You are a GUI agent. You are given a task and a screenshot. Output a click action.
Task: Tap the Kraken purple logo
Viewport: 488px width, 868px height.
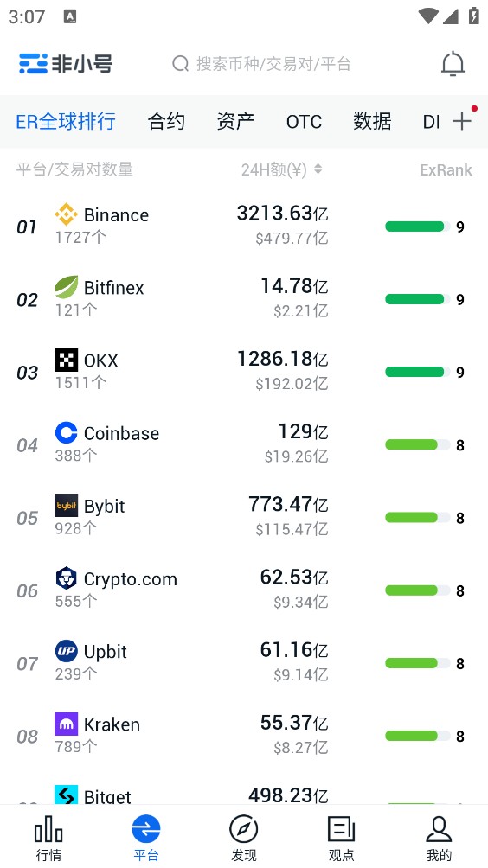tap(66, 724)
